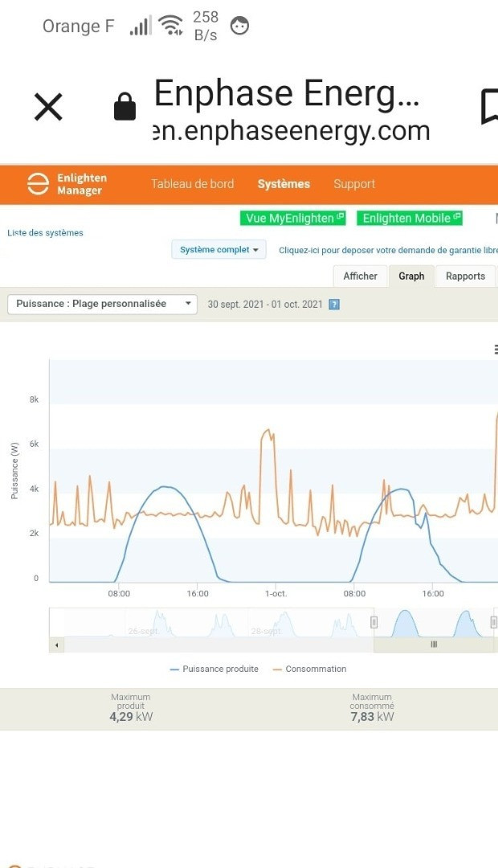The width and height of the screenshot is (498, 868).
Task: Switch to the Afficher tab
Action: [x=360, y=276]
